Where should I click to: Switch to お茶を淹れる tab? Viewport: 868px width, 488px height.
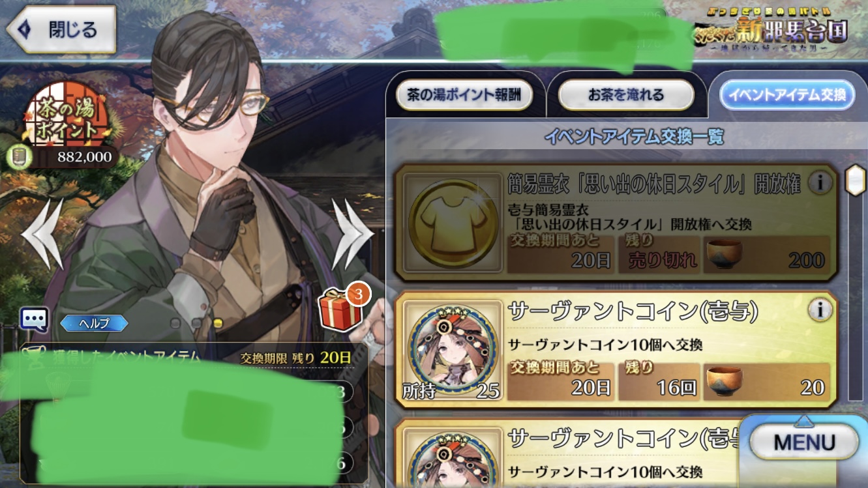(626, 95)
